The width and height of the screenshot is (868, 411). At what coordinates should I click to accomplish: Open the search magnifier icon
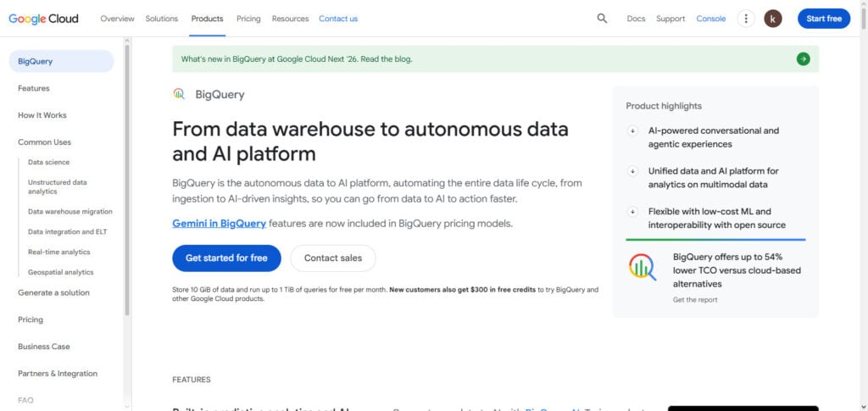(x=602, y=19)
